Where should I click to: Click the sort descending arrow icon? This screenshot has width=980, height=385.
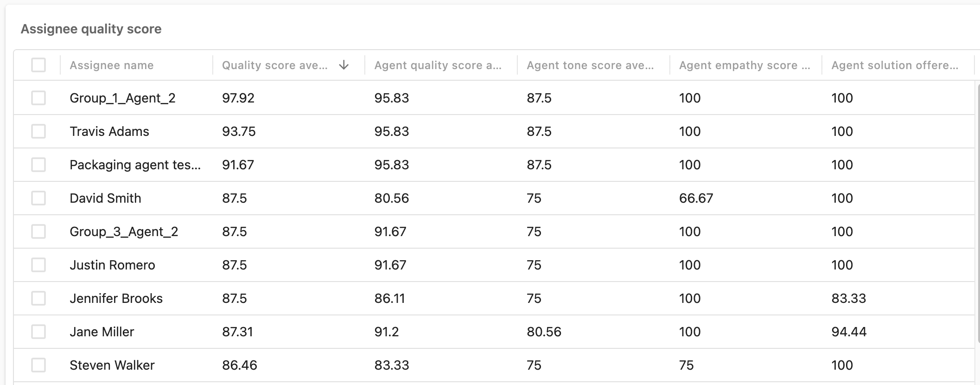click(344, 65)
